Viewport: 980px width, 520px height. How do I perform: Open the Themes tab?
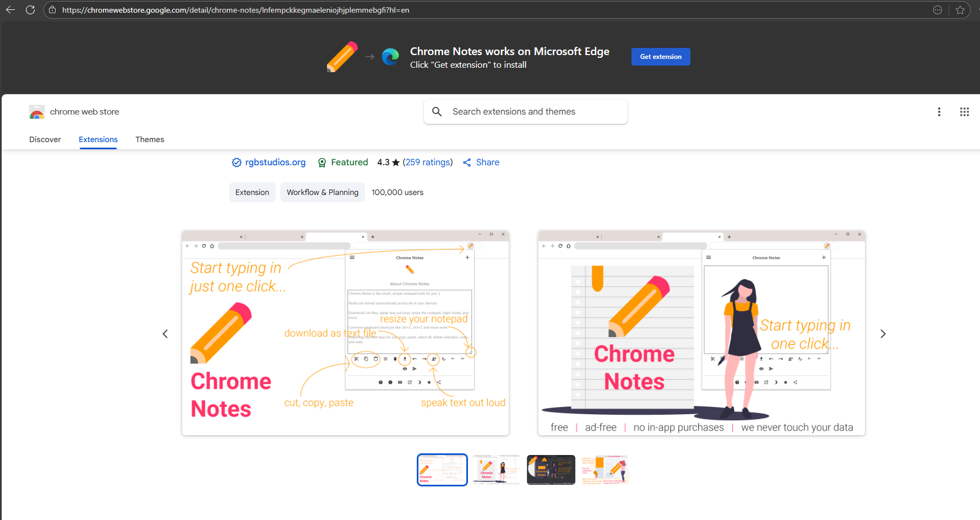[150, 139]
